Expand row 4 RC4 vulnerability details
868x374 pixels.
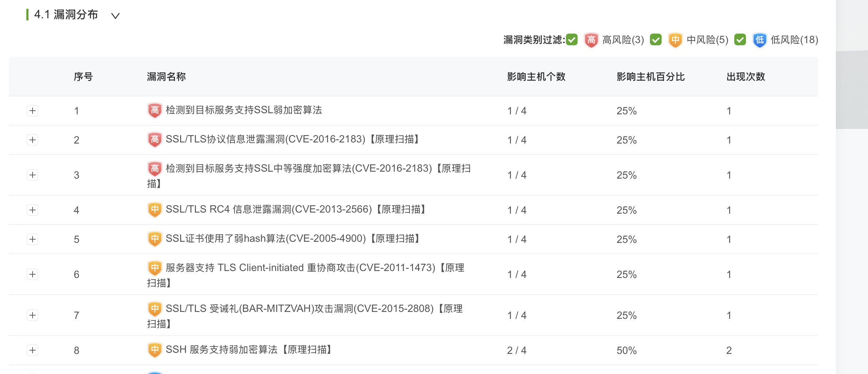point(33,210)
